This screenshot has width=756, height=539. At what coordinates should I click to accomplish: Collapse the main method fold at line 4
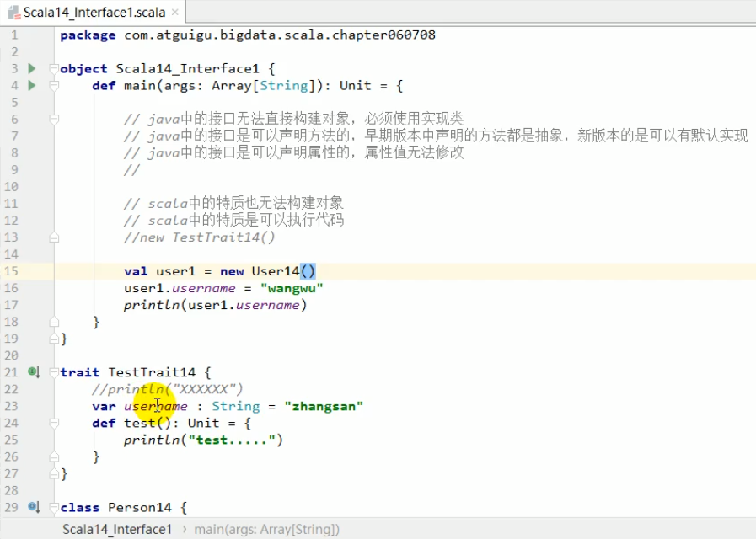tap(54, 85)
